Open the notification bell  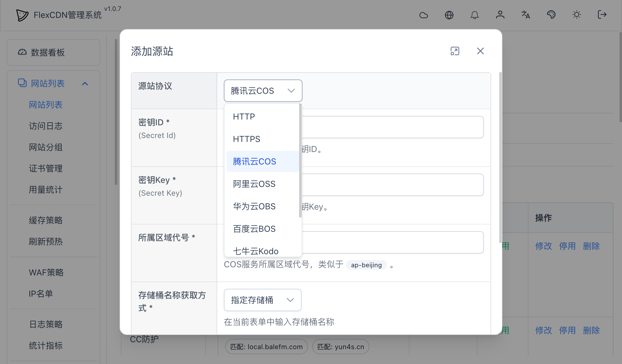click(475, 15)
